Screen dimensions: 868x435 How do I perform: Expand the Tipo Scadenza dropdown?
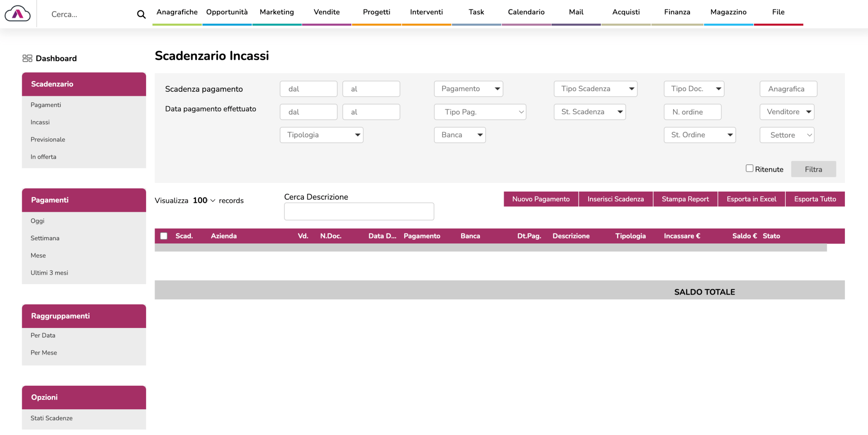595,89
